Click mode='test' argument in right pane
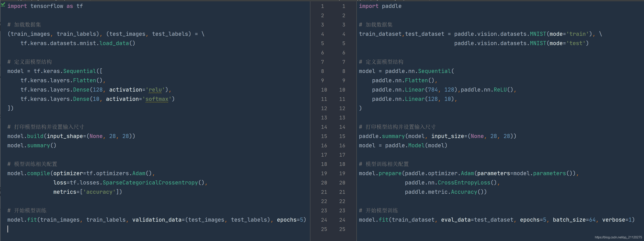 (x=567, y=43)
